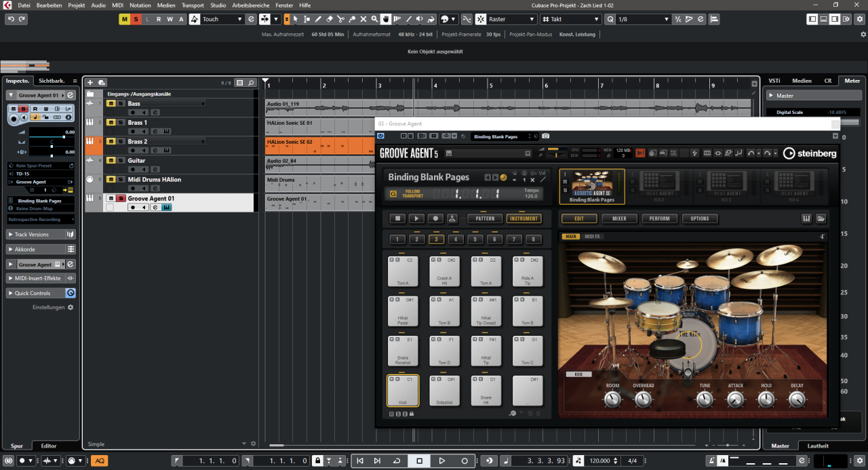Open track search magnifier in track list
The width and height of the screenshot is (868, 470).
click(251, 83)
